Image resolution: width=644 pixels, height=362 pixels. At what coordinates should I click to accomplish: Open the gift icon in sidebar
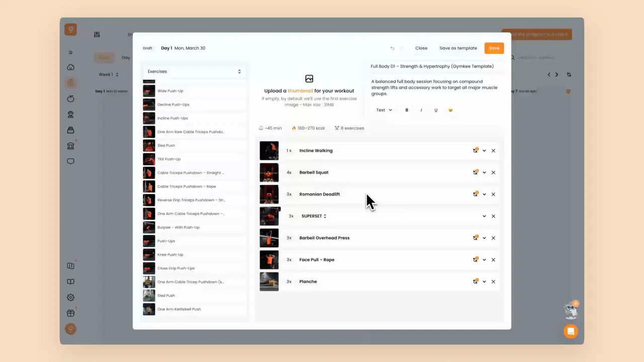[x=70, y=313]
